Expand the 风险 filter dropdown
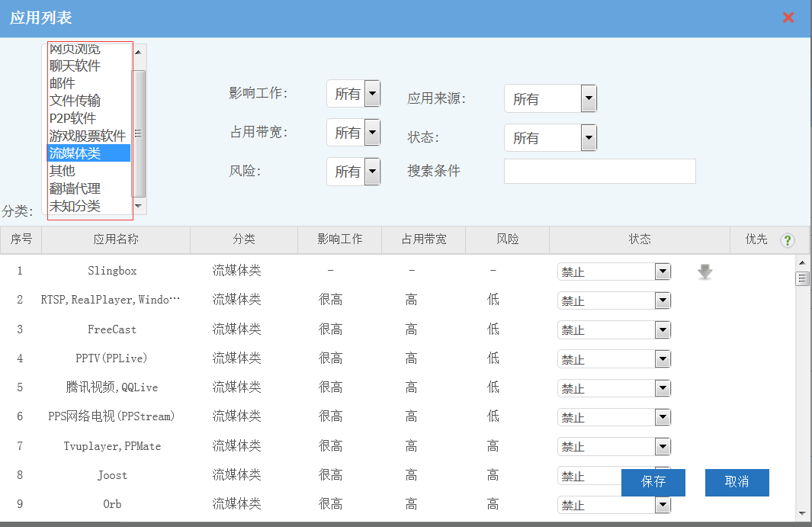 point(353,172)
